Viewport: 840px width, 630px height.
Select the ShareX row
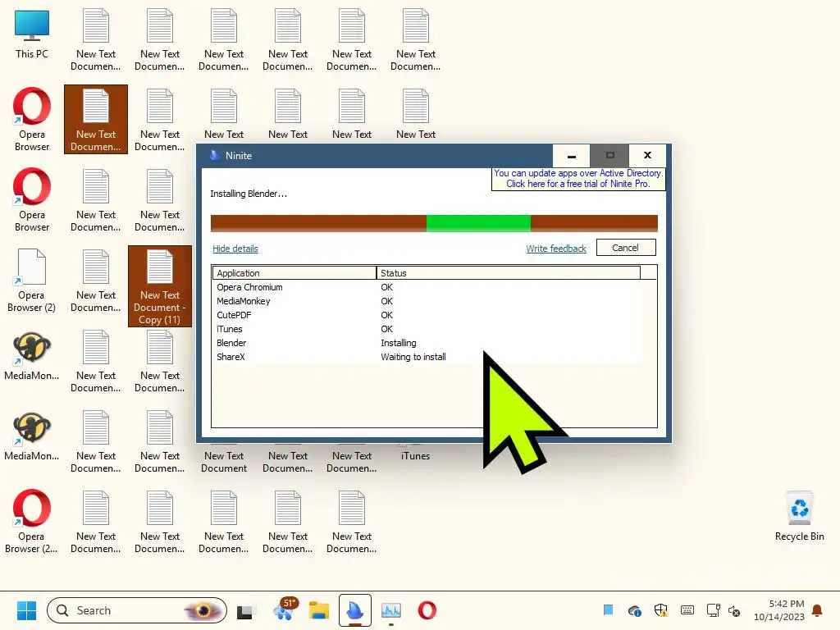pyautogui.click(x=427, y=357)
